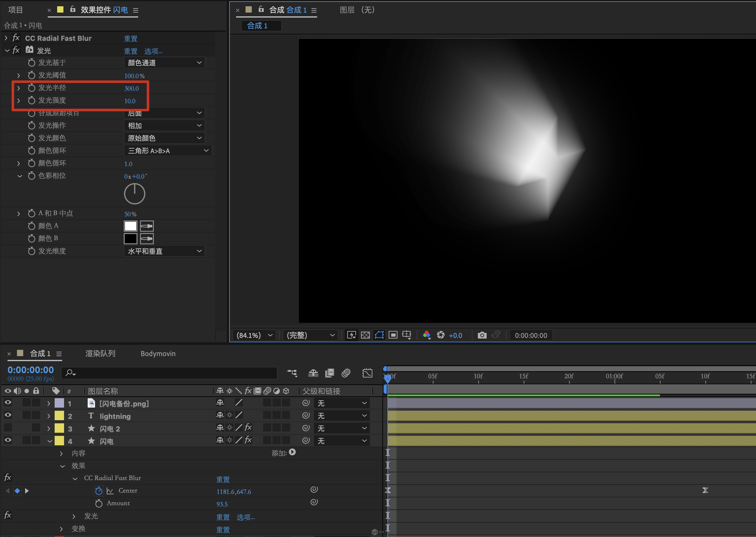Image resolution: width=756 pixels, height=537 pixels.
Task: Switch to the 渲染队列 tab
Action: [100, 354]
